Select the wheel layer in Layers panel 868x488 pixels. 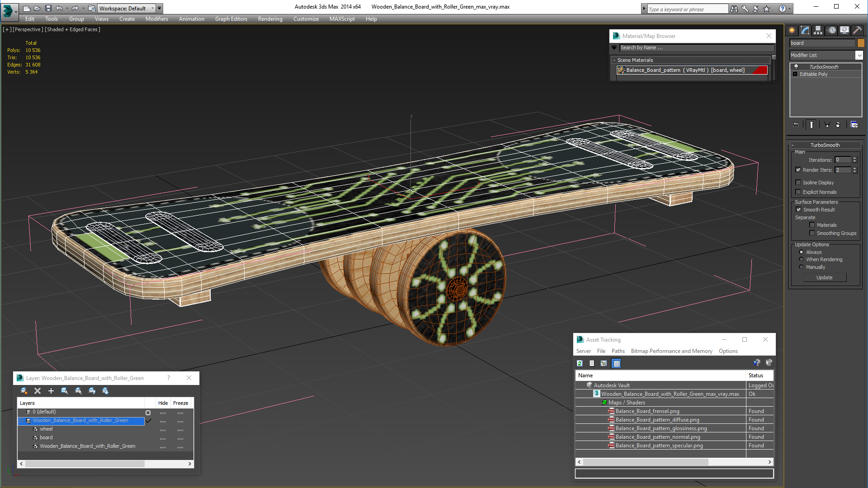[x=46, y=429]
